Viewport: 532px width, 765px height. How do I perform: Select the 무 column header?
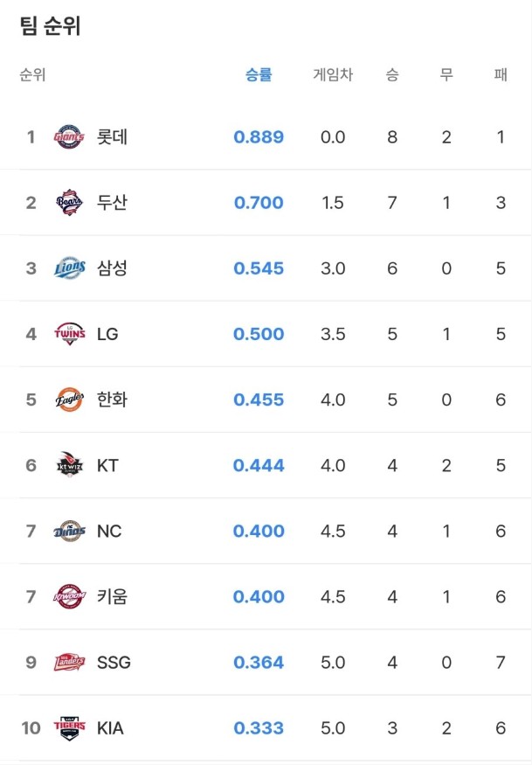coord(446,75)
